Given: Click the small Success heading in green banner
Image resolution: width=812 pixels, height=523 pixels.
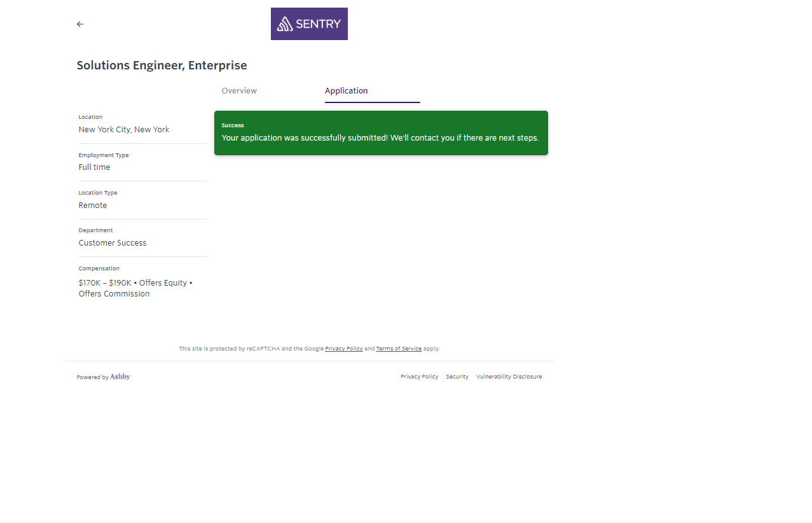Looking at the screenshot, I should (233, 125).
